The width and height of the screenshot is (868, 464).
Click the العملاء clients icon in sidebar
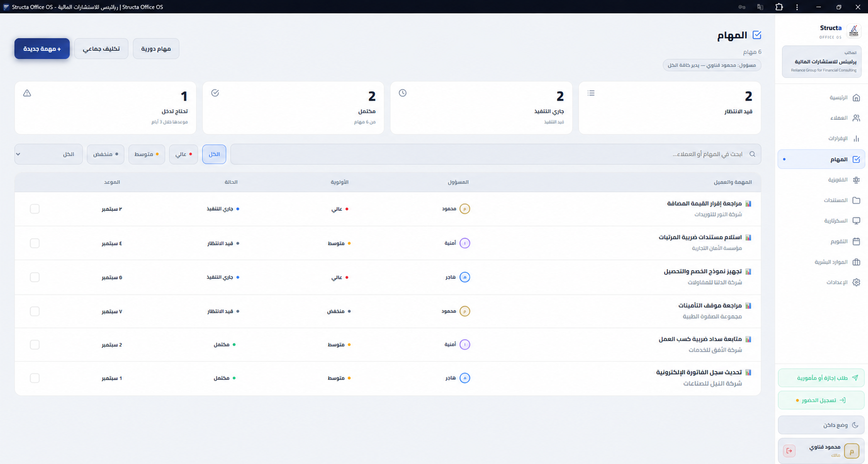856,118
